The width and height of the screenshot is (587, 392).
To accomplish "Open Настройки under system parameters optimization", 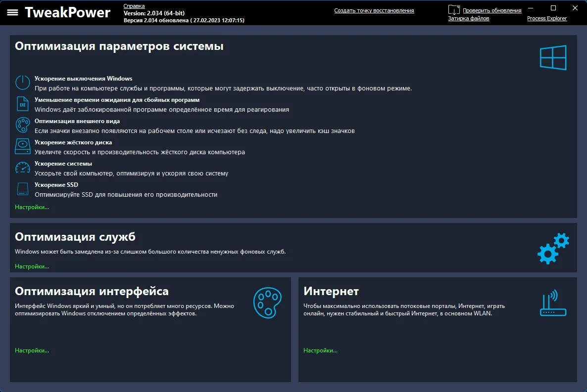I will click(32, 207).
